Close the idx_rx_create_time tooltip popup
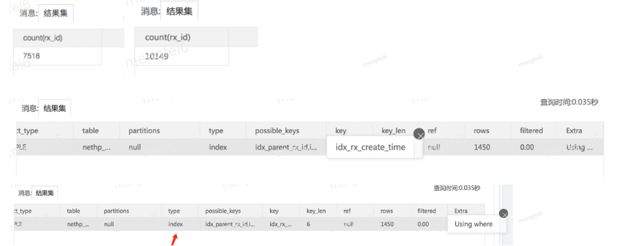The image size is (644, 246). tap(419, 135)
